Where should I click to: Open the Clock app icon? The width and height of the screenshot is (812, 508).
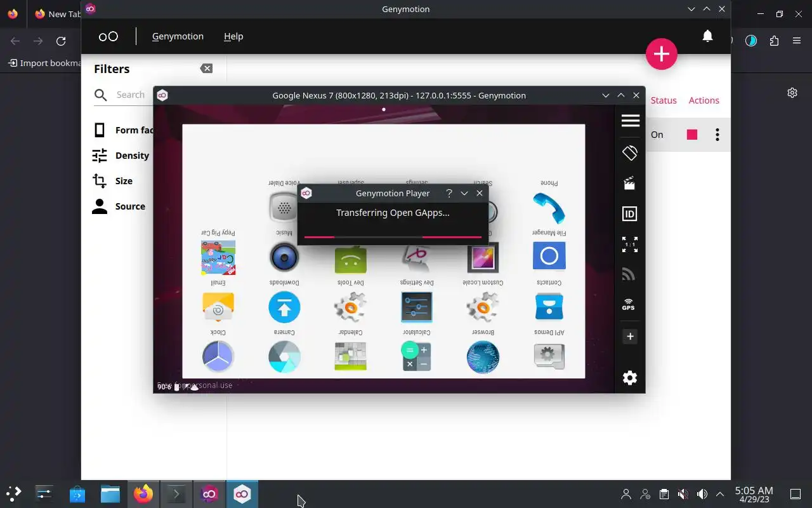218,357
